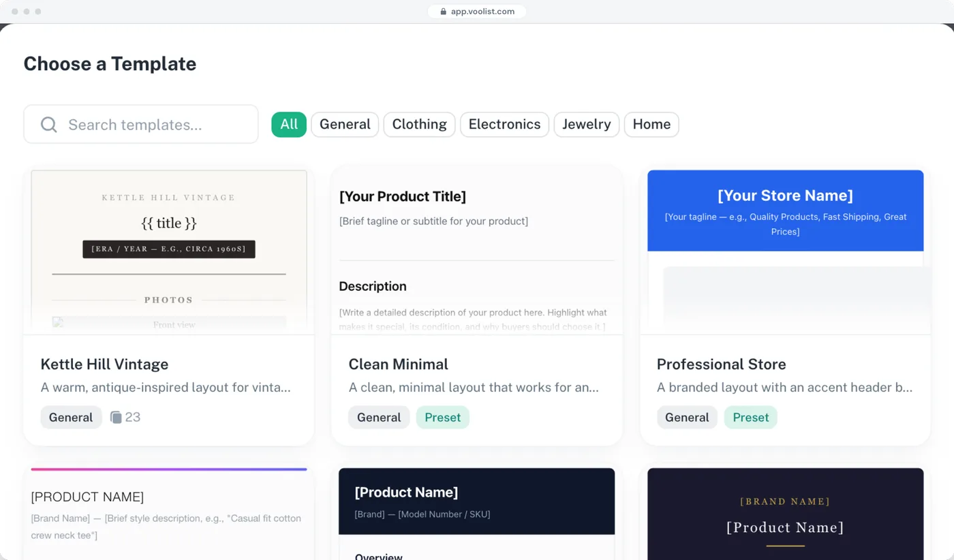Open the [BRAND NAME] gold template thumbnail
This screenshot has width=954, height=560.
pyautogui.click(x=785, y=514)
